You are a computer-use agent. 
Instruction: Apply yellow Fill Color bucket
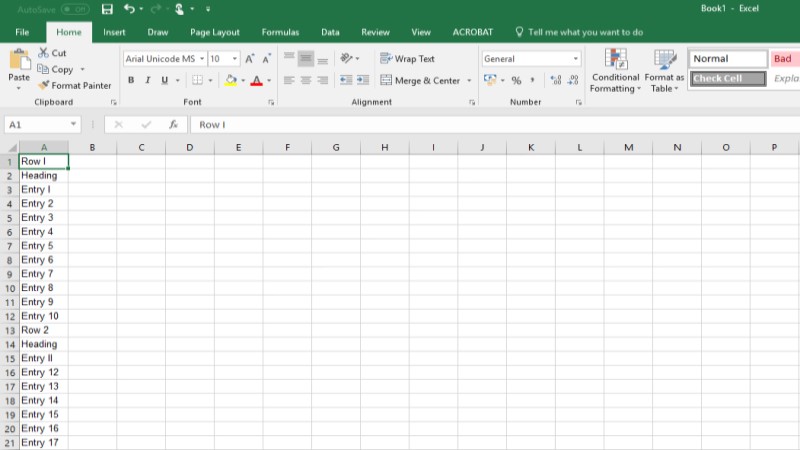pyautogui.click(x=231, y=80)
